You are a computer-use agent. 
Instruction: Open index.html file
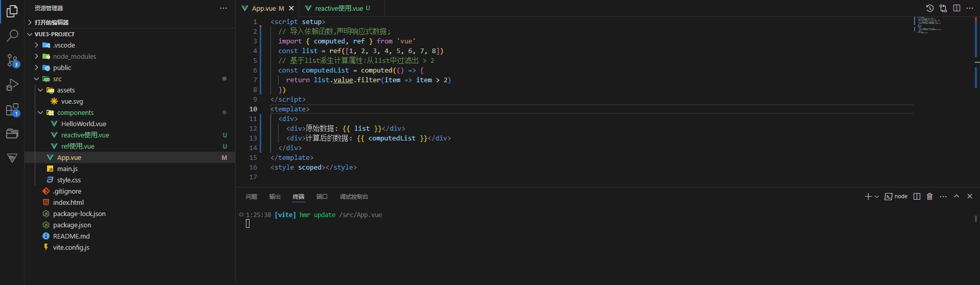(130, 203)
